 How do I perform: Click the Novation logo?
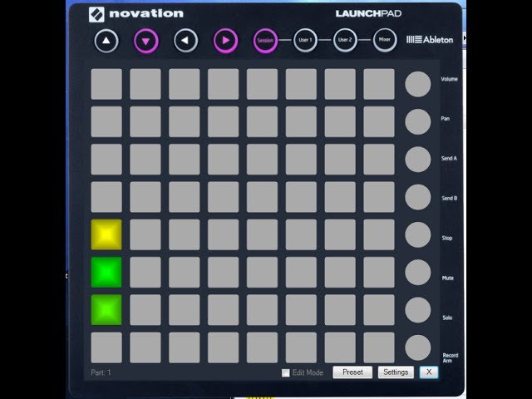click(x=136, y=14)
